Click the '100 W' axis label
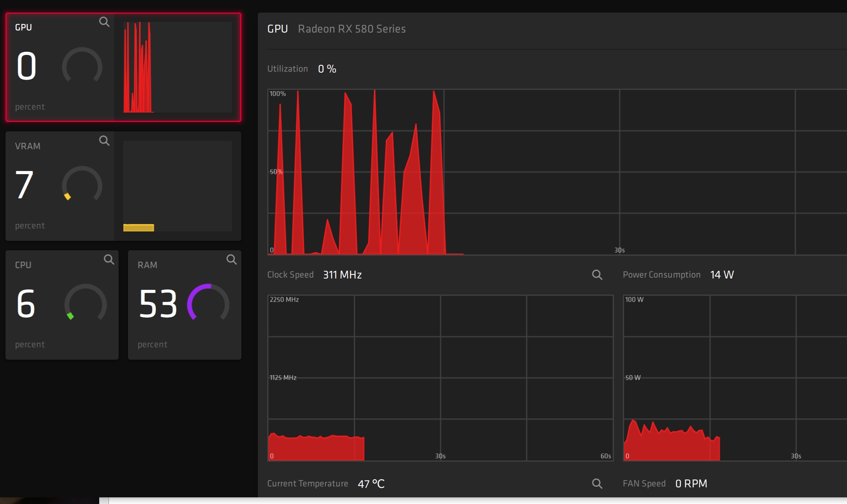The width and height of the screenshot is (847, 504). pos(634,300)
